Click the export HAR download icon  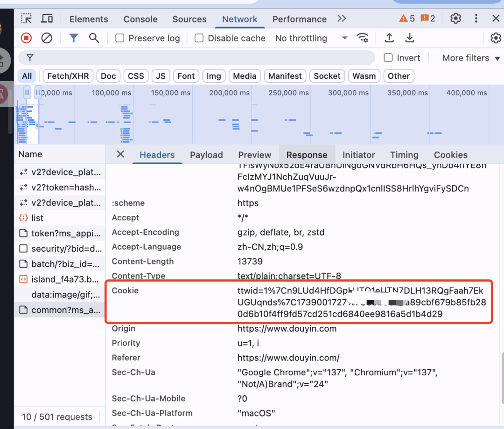(x=410, y=38)
